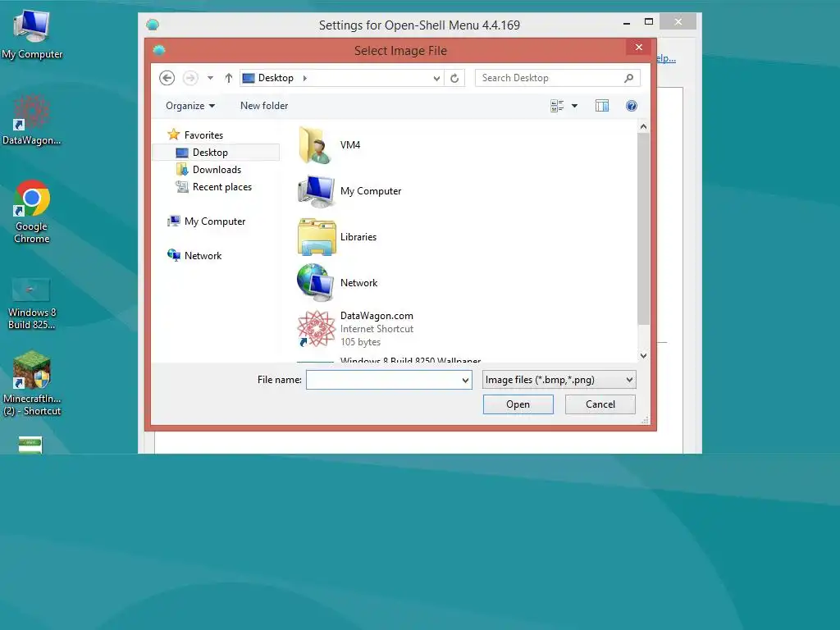
Task: Create a New folder
Action: (x=264, y=106)
